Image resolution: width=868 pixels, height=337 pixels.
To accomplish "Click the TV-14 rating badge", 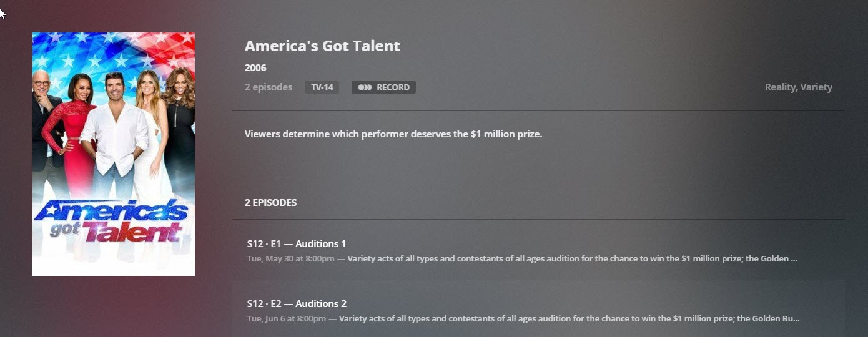I will pyautogui.click(x=322, y=88).
